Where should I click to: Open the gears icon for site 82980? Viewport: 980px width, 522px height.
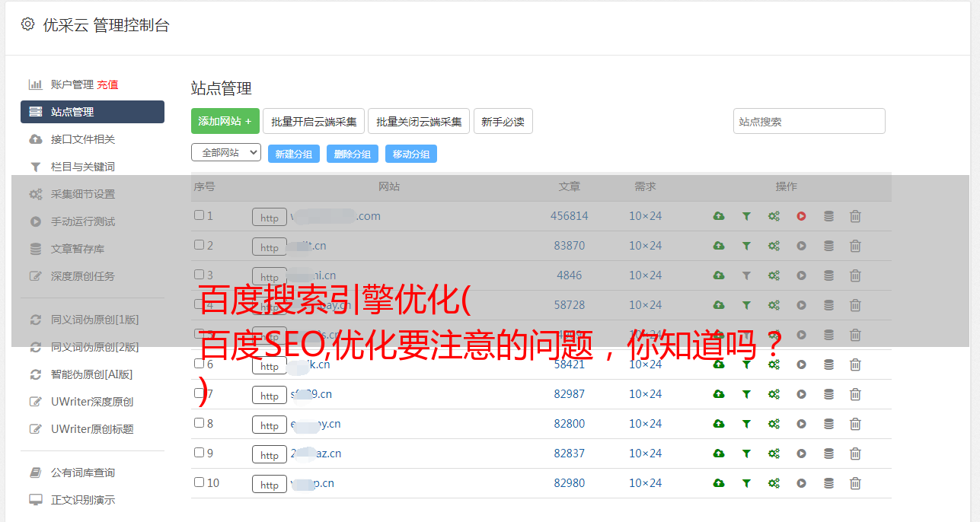[774, 483]
